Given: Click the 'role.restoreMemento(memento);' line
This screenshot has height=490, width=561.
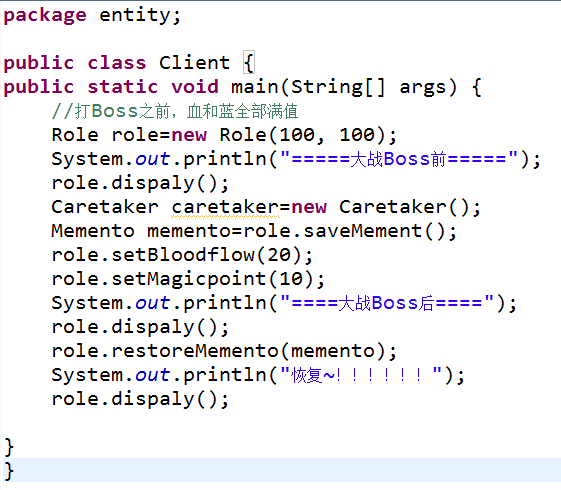Looking at the screenshot, I should (224, 351).
